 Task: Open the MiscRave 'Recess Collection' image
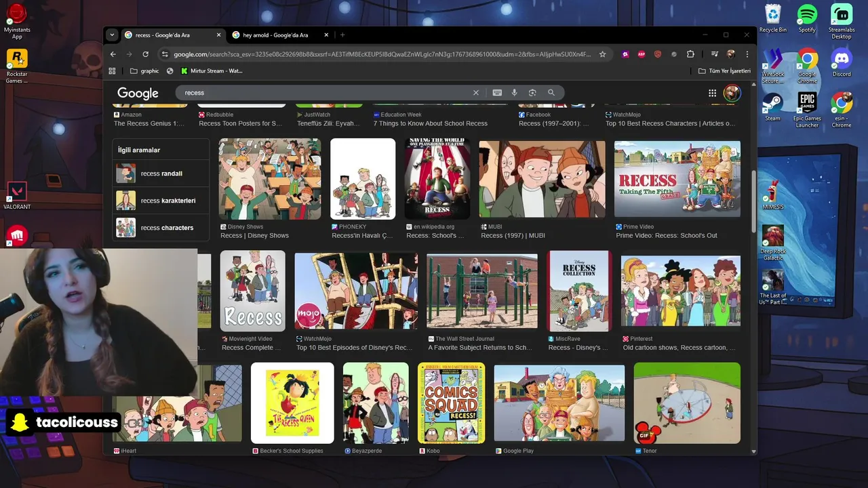(x=580, y=291)
